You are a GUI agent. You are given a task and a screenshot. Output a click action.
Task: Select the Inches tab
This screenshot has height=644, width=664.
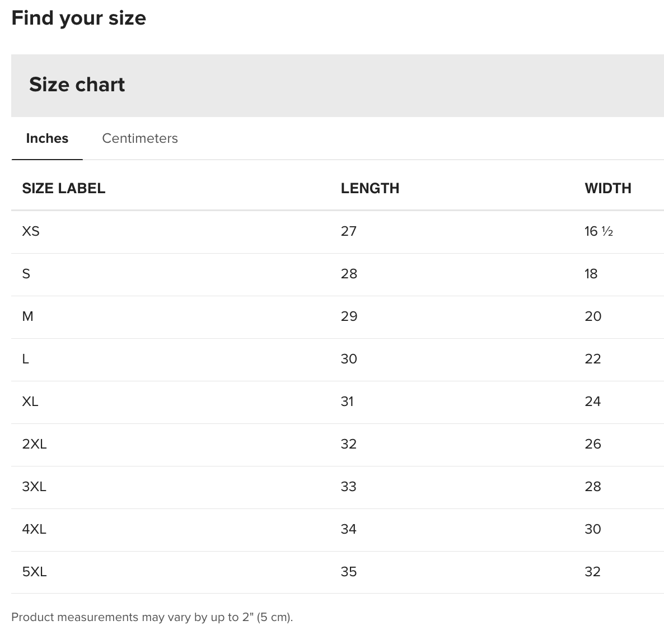click(47, 138)
